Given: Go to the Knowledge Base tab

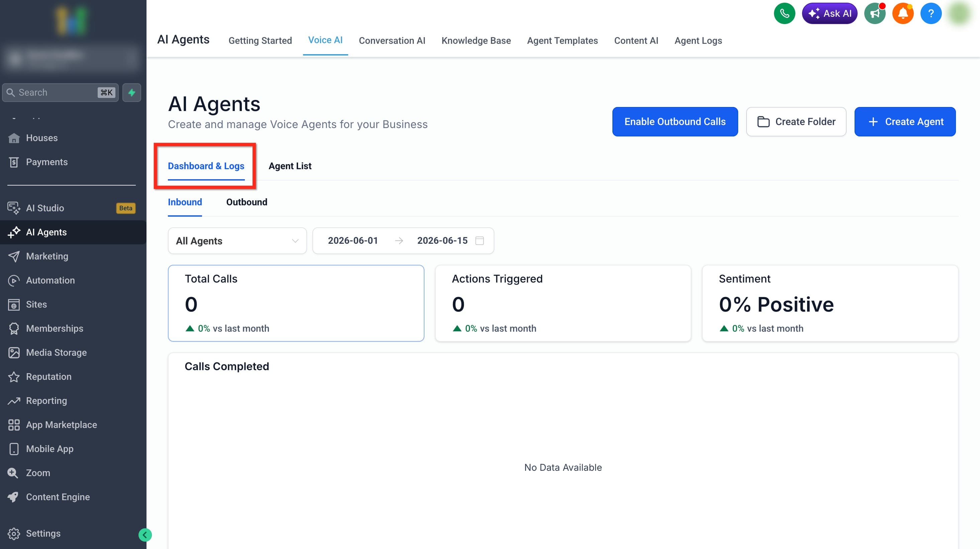Looking at the screenshot, I should click(476, 40).
